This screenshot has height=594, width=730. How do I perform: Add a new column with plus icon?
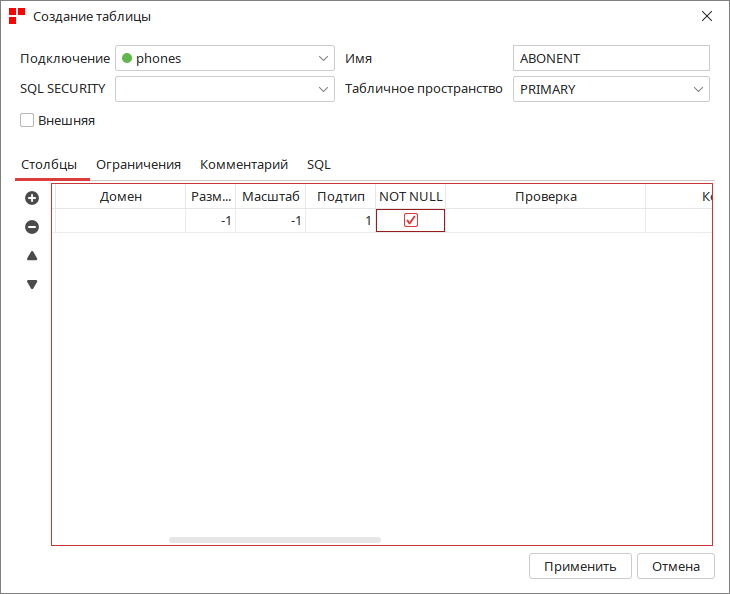click(x=32, y=198)
